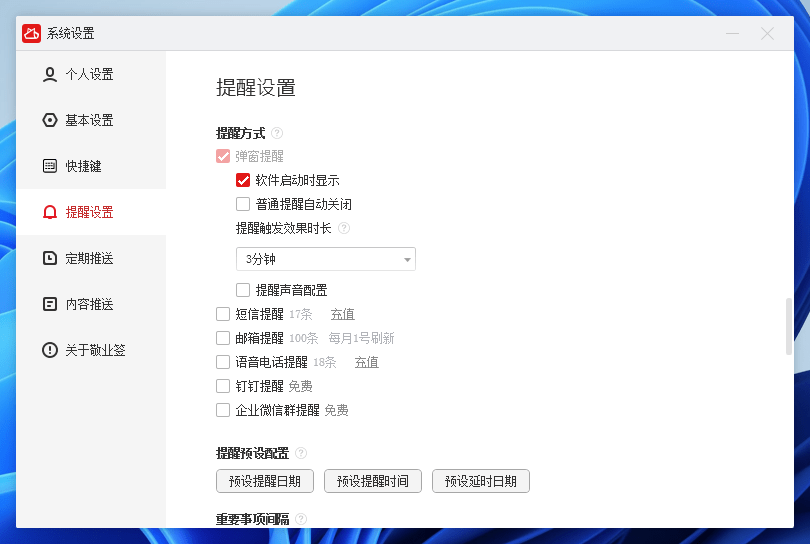
Task: Click the bell icon beside 提醒设置
Action: [x=50, y=212]
